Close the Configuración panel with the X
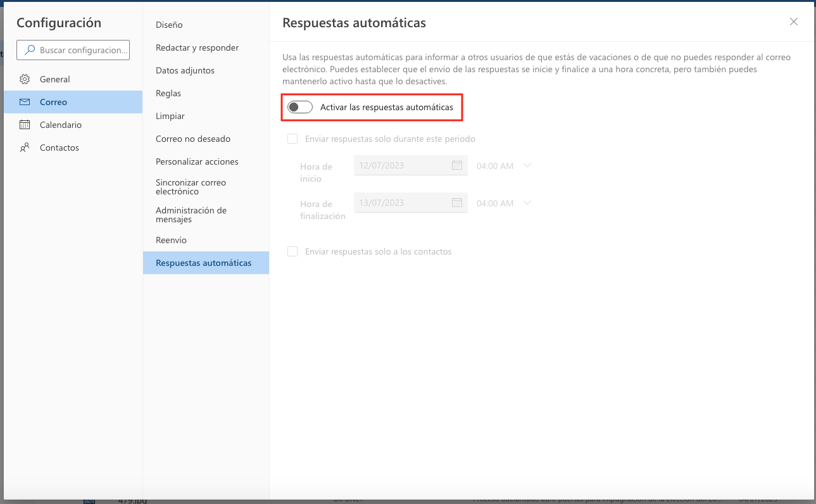Screen dimensions: 816x504 (x=793, y=21)
